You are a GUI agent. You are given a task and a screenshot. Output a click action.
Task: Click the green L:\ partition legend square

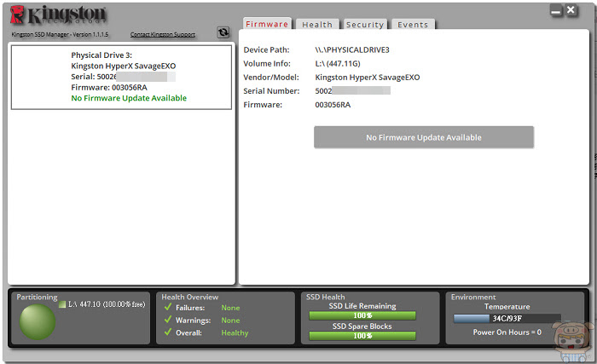62,304
